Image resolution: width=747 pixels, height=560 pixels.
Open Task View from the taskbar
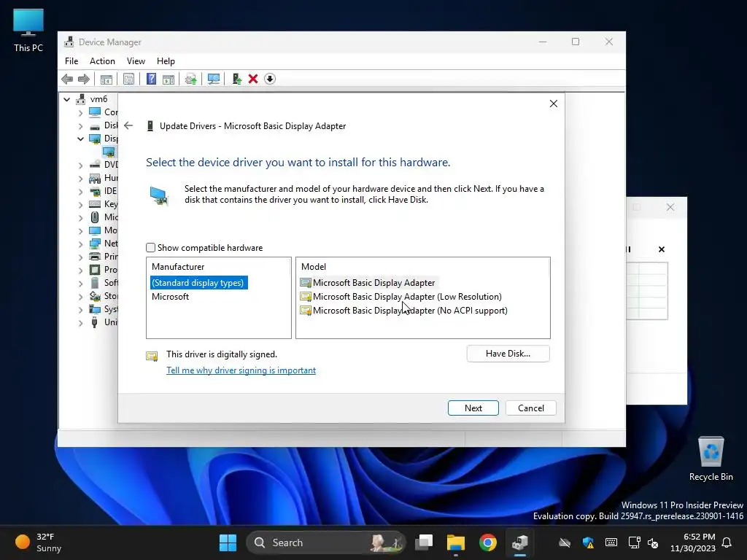pos(424,542)
